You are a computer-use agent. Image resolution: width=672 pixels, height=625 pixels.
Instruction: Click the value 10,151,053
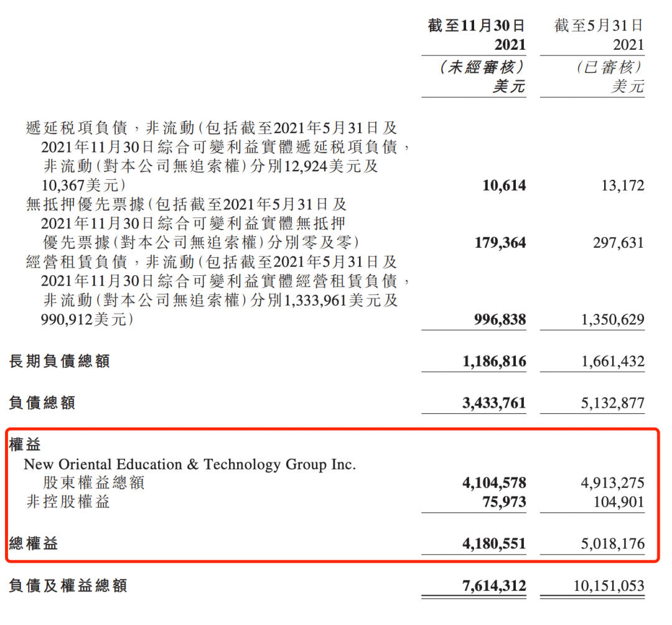click(x=609, y=586)
